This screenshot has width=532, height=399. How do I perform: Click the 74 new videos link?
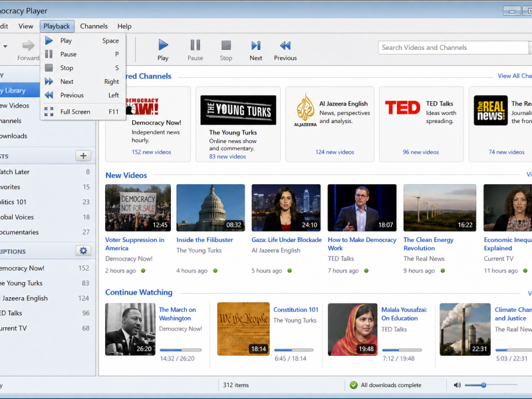507,152
